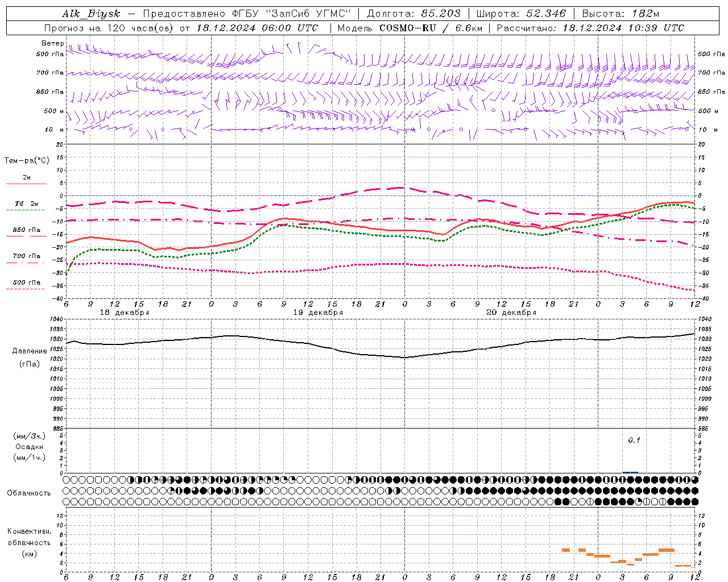Viewport: 728px width, 582px height.
Task: Select the Td 2м dew point legend entry
Action: point(27,203)
